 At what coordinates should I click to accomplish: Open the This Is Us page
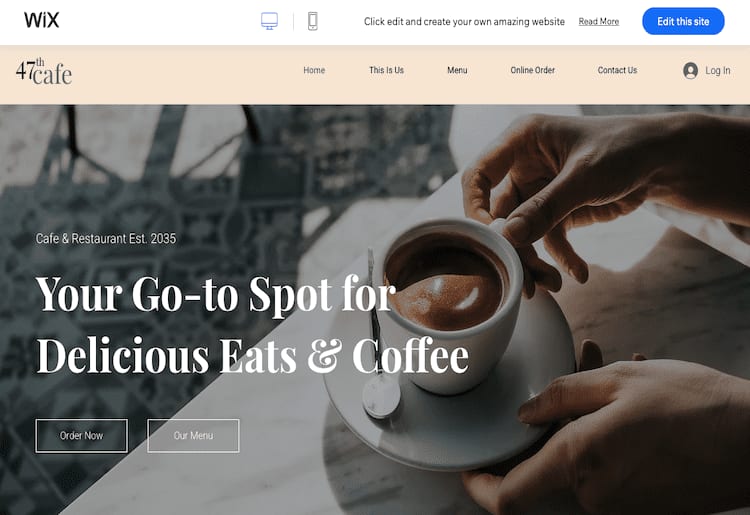point(386,70)
